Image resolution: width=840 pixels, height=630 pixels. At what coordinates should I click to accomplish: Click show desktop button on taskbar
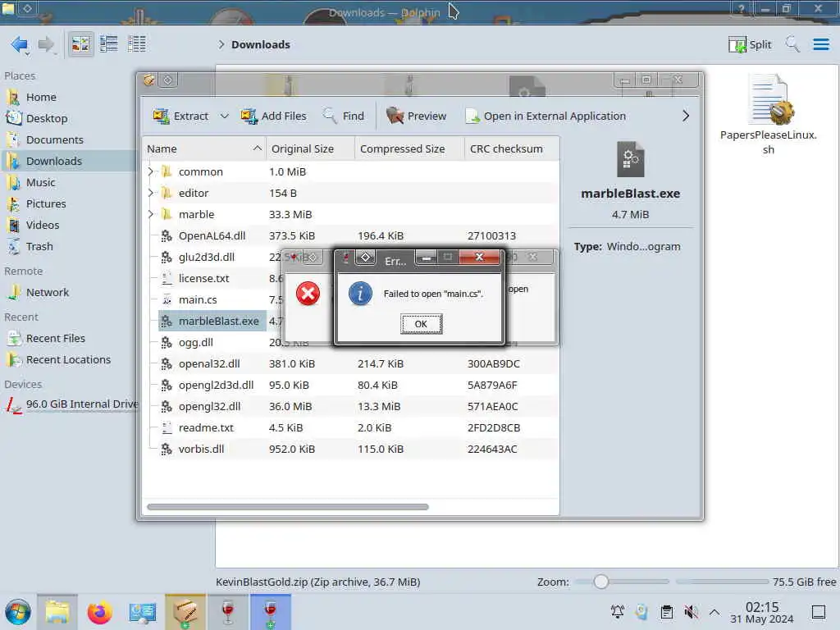[819, 612]
